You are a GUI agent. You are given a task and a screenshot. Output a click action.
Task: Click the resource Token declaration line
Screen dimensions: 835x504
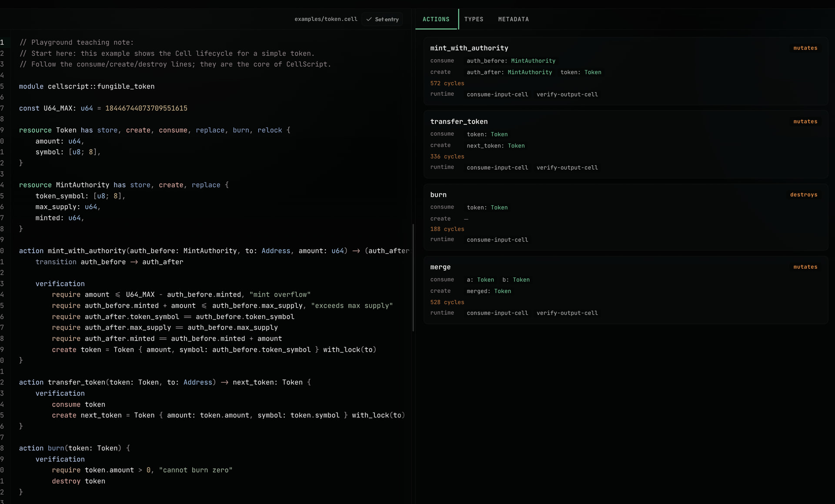(x=154, y=130)
